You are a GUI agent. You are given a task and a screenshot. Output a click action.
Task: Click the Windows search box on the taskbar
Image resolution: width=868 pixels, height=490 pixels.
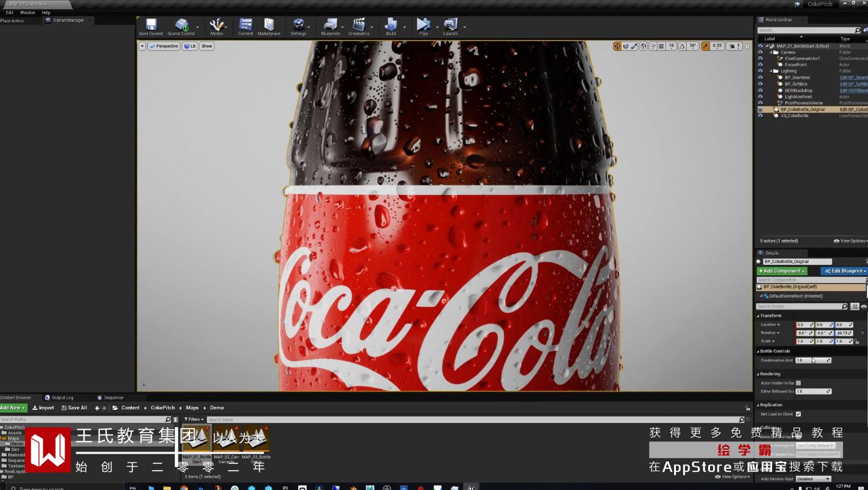click(64, 488)
